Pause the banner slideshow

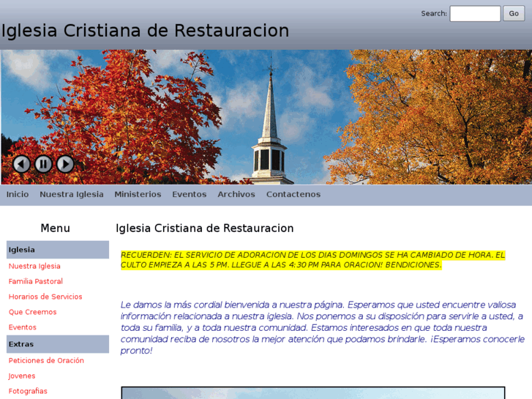point(43,164)
